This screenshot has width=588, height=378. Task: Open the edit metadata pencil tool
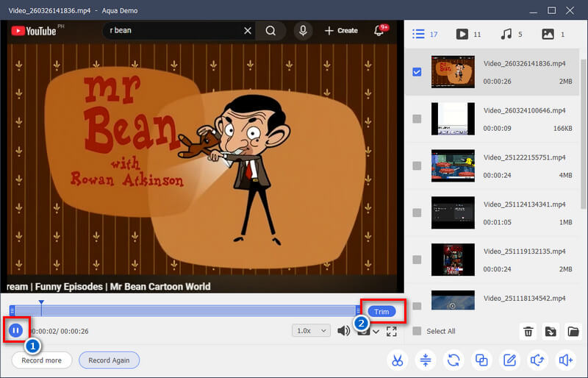click(509, 360)
